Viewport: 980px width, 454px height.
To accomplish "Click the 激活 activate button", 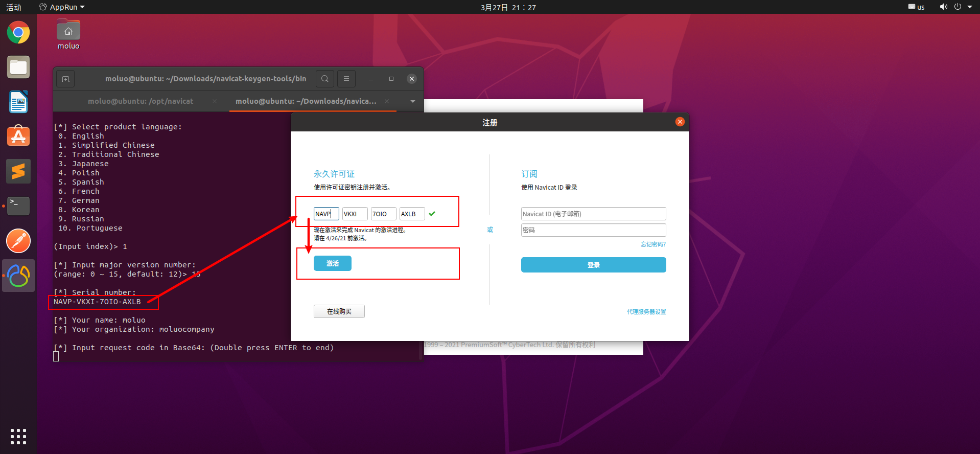I will point(333,263).
